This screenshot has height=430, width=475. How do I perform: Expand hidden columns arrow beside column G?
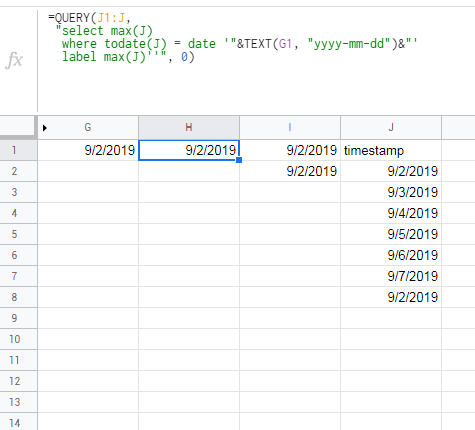(45, 128)
